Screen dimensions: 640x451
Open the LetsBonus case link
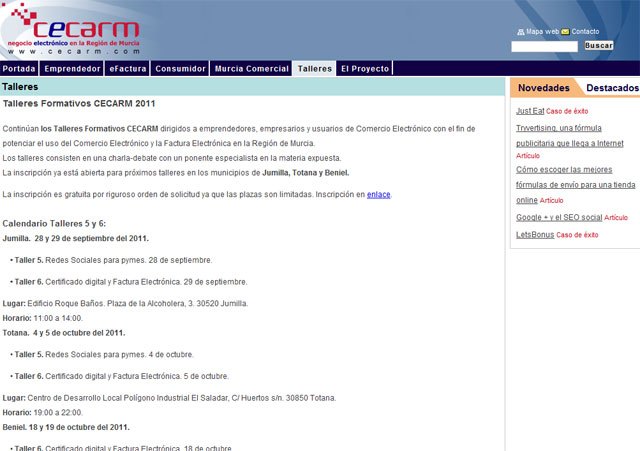click(x=534, y=235)
